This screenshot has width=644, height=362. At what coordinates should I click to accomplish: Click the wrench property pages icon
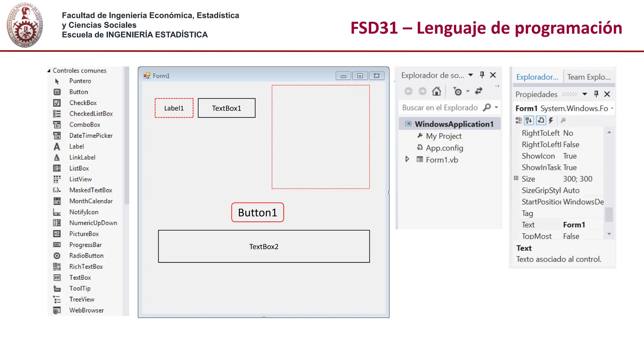click(x=563, y=120)
